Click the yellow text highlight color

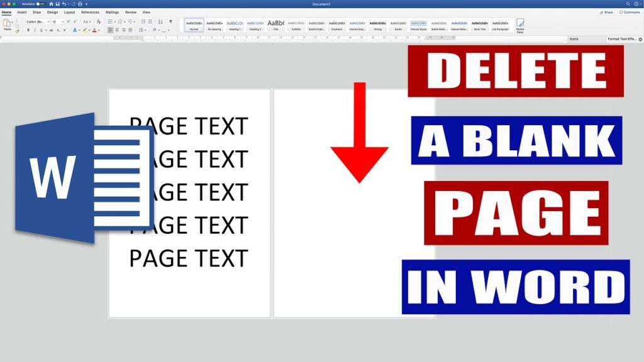(85, 30)
